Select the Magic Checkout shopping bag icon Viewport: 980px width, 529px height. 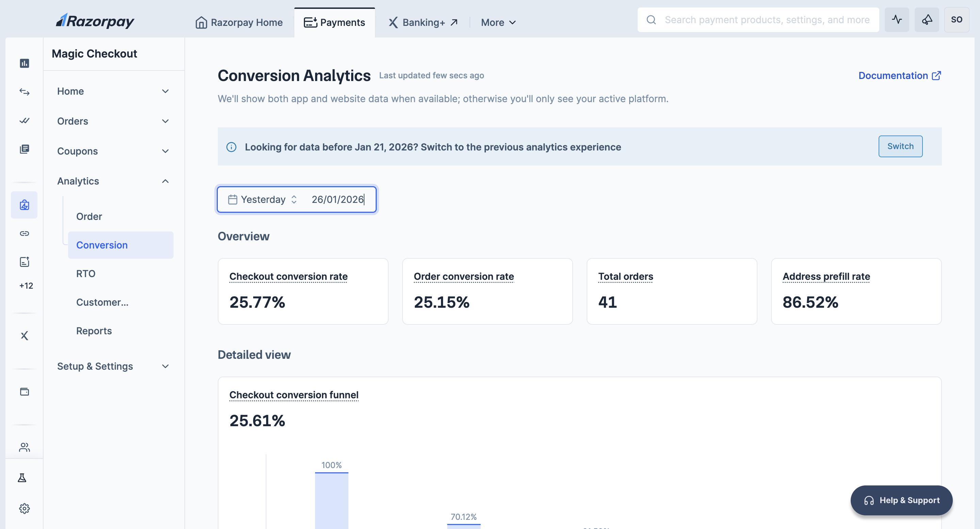click(24, 205)
